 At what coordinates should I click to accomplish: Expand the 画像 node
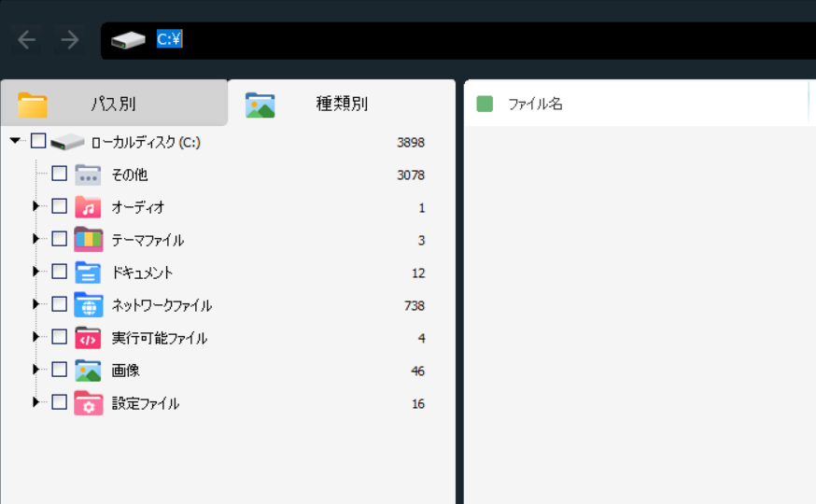point(35,370)
